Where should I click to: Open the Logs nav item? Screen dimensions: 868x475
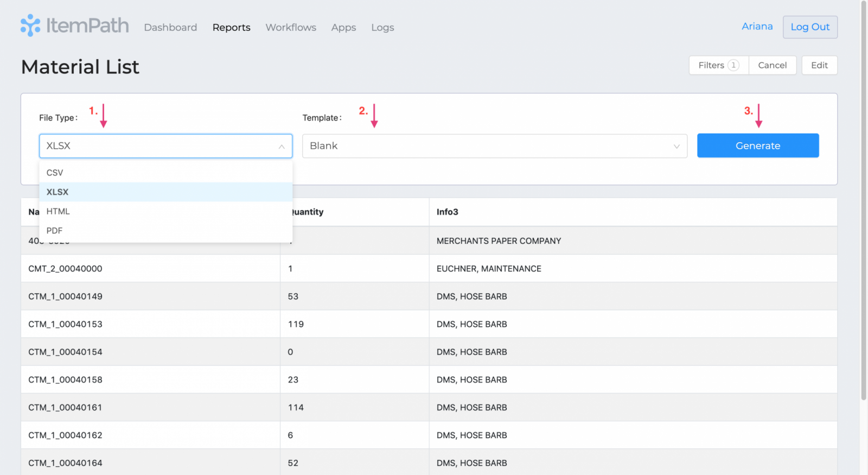pyautogui.click(x=382, y=27)
